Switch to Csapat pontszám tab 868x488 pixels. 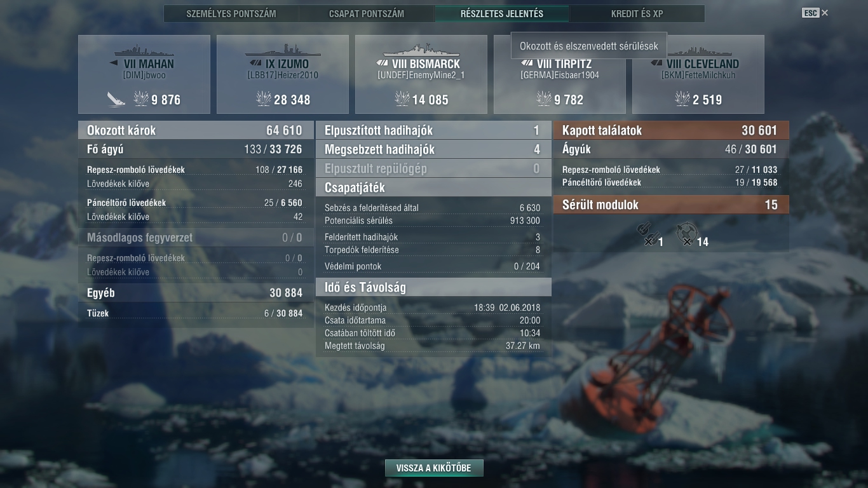click(x=367, y=13)
